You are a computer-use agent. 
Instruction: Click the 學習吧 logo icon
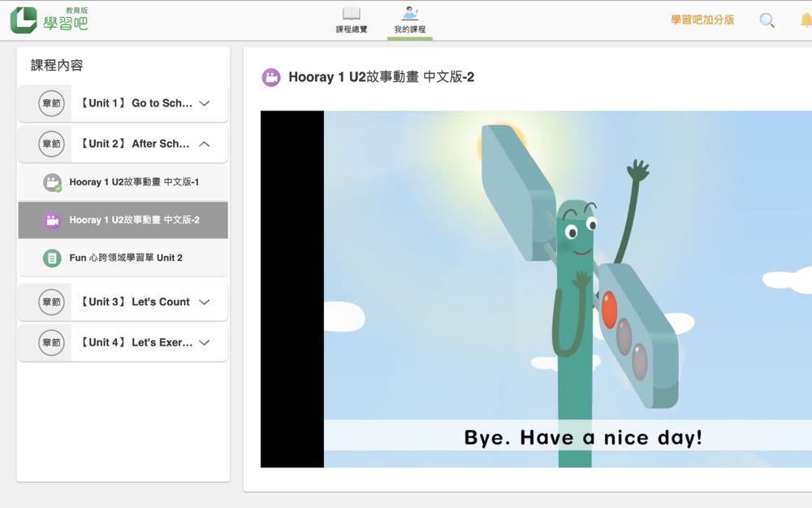(x=24, y=20)
